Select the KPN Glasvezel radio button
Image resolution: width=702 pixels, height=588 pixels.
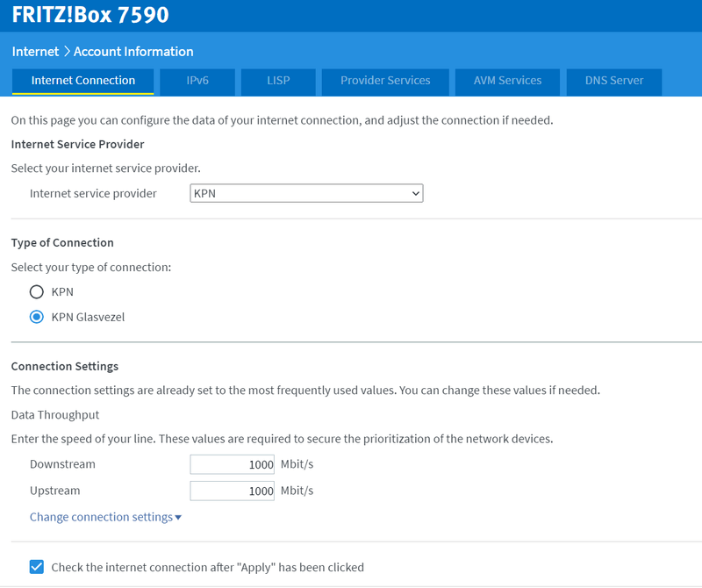[37, 317]
